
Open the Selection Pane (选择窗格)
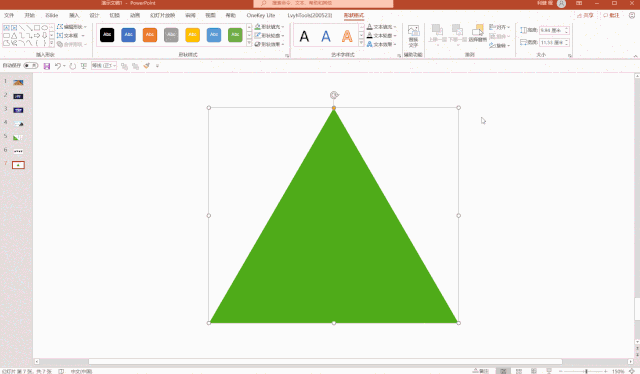click(x=478, y=33)
